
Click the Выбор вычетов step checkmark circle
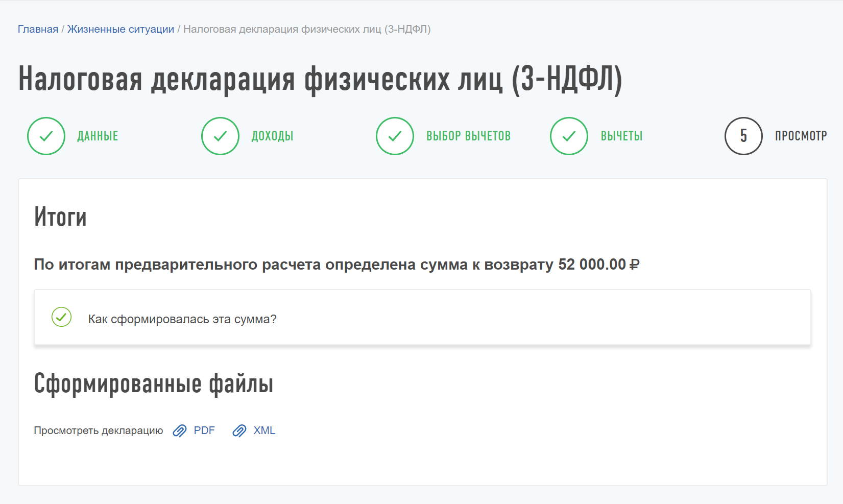(x=395, y=136)
